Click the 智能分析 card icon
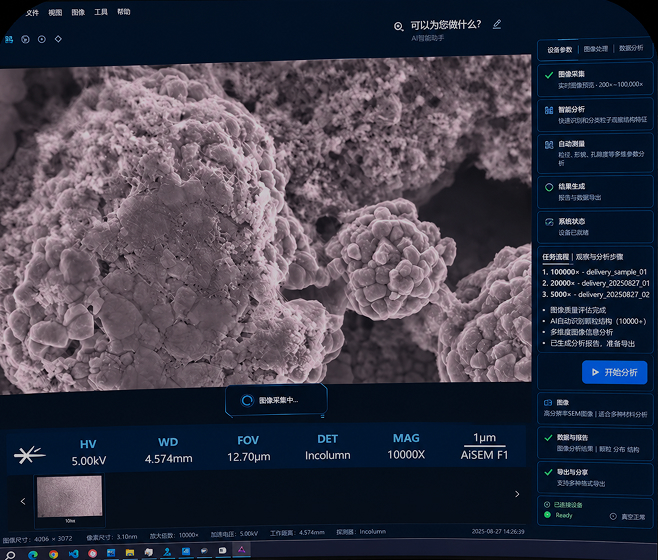The width and height of the screenshot is (658, 560). click(x=548, y=110)
